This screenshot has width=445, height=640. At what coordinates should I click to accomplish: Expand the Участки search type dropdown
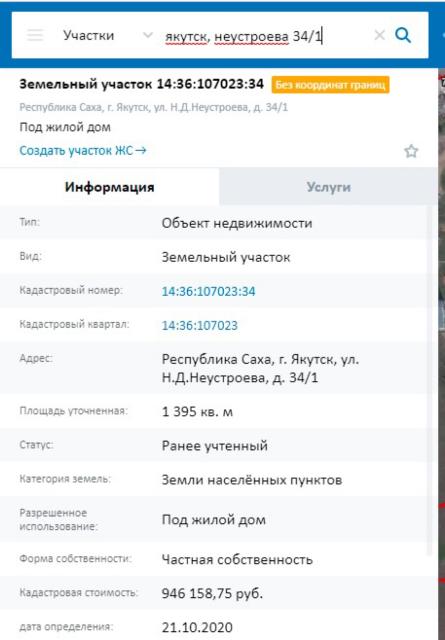point(107,36)
